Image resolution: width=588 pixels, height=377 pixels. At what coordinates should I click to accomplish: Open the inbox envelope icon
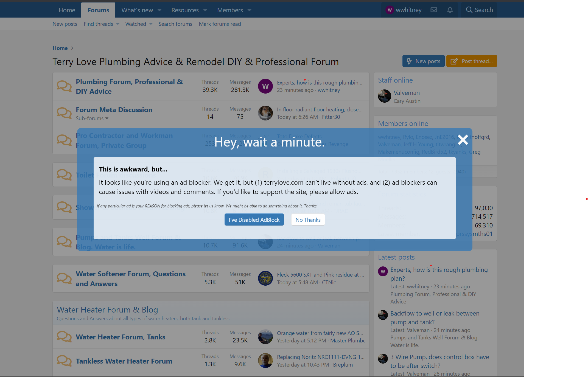[x=434, y=10]
